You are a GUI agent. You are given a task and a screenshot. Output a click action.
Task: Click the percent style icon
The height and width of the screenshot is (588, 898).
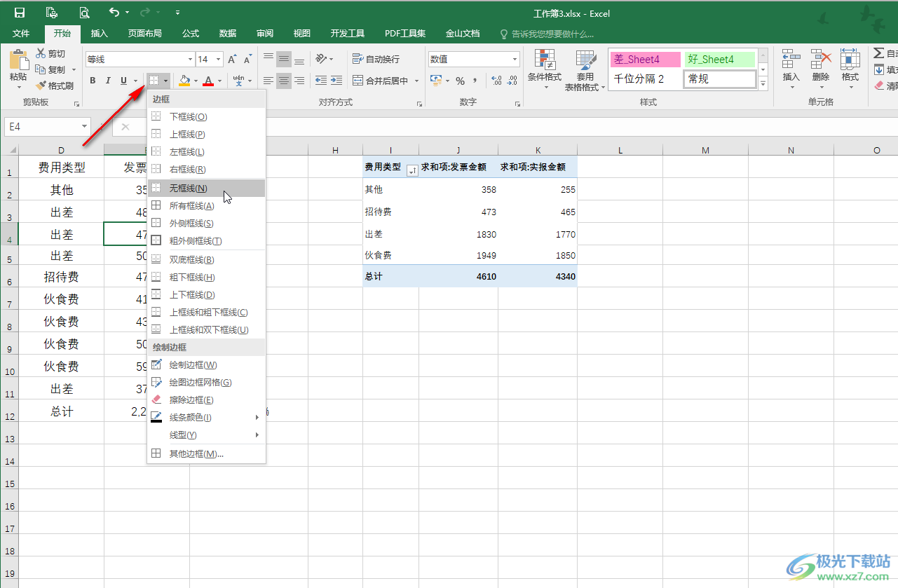pyautogui.click(x=460, y=81)
